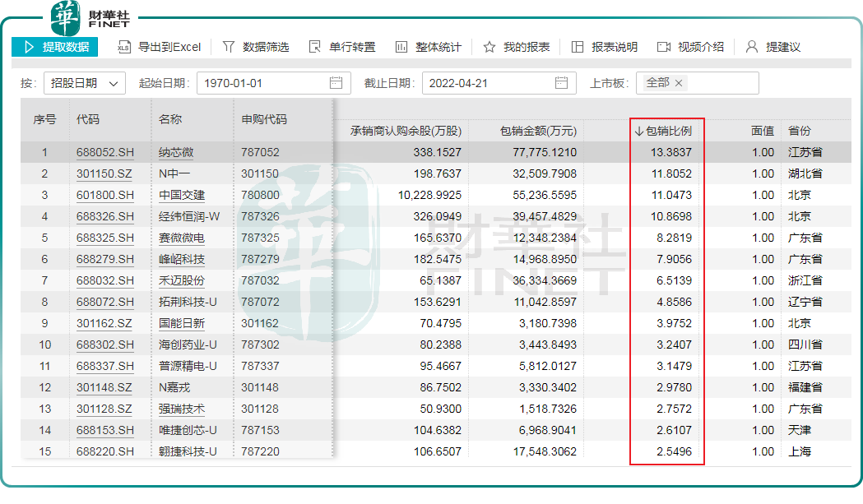The height and width of the screenshot is (504, 863).
Task: Open calendar picker for 起始日期
Action: pyautogui.click(x=336, y=83)
